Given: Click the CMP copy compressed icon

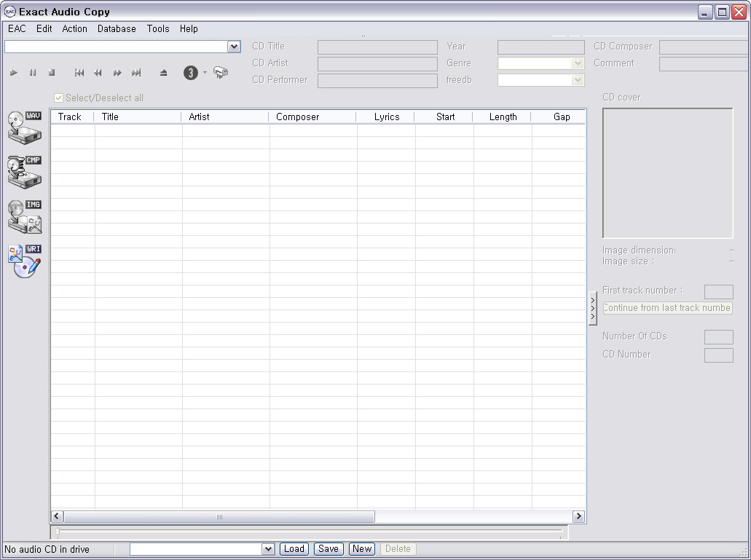Looking at the screenshot, I should [25, 172].
